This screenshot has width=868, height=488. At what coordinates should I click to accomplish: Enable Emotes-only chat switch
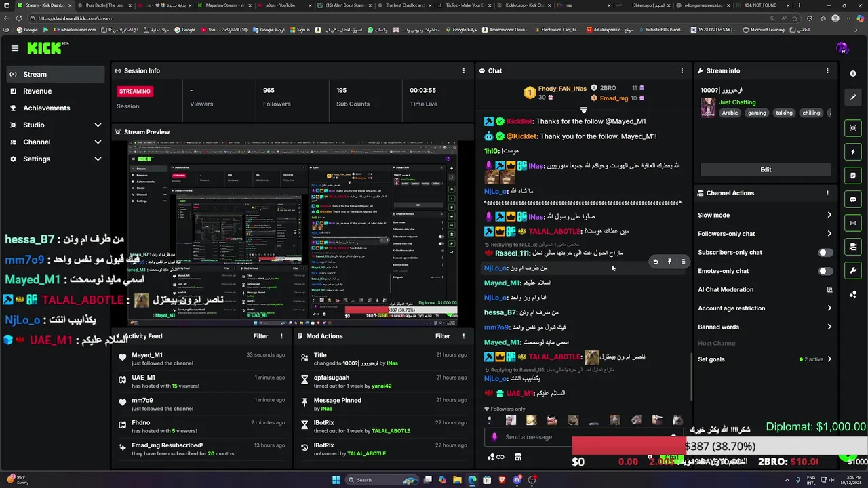(x=825, y=271)
